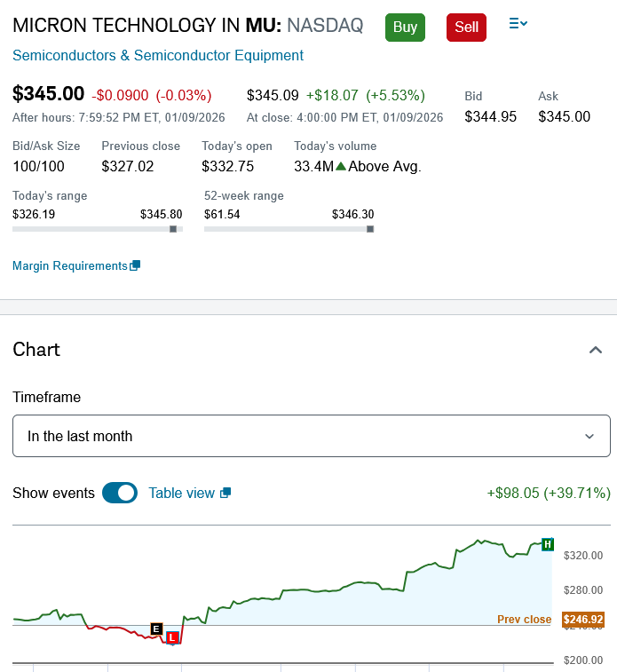Screen dimensions: 617x672
Task: Toggle the Show events switch
Action: tap(120, 493)
